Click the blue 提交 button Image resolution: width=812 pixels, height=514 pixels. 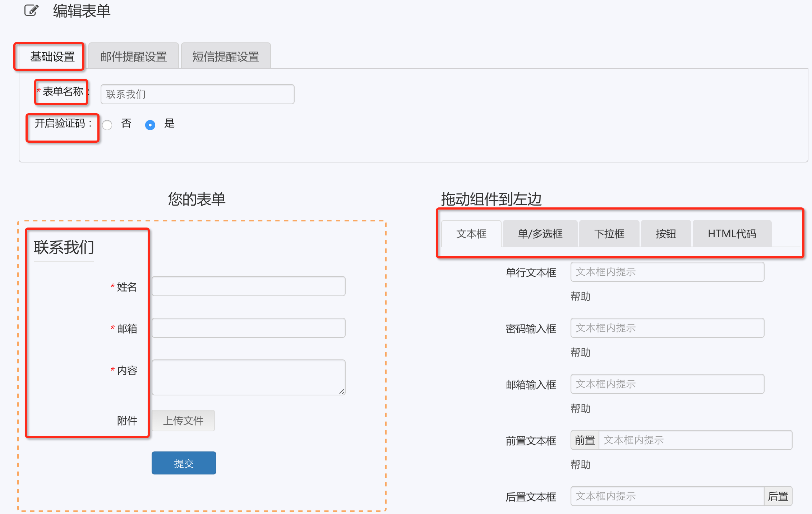tap(184, 463)
